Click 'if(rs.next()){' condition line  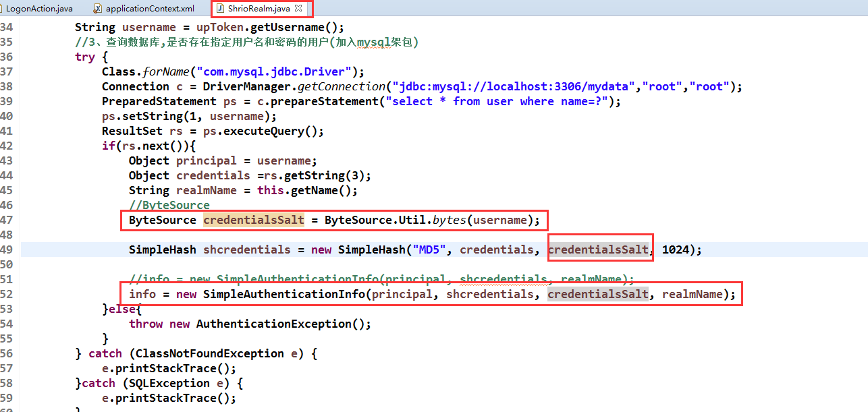click(x=149, y=146)
